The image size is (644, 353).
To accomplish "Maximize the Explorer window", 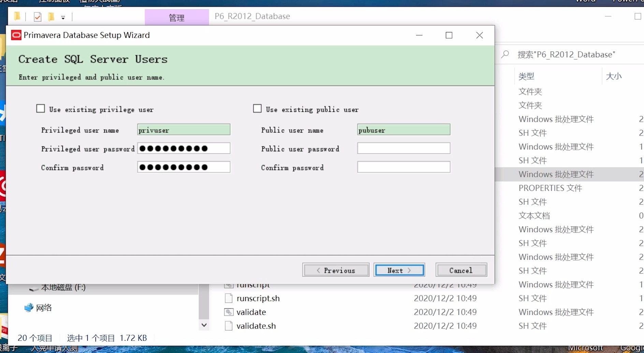I will [638, 16].
